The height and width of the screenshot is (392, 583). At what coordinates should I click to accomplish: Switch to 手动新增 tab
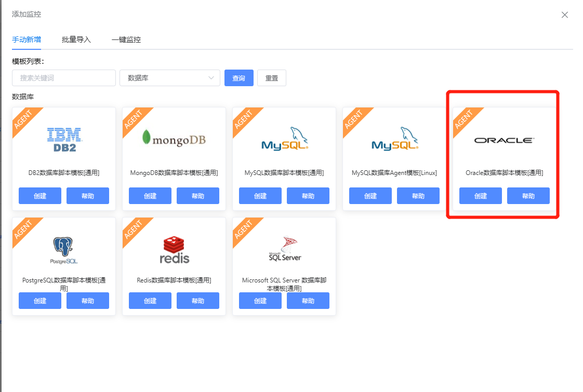click(x=27, y=40)
